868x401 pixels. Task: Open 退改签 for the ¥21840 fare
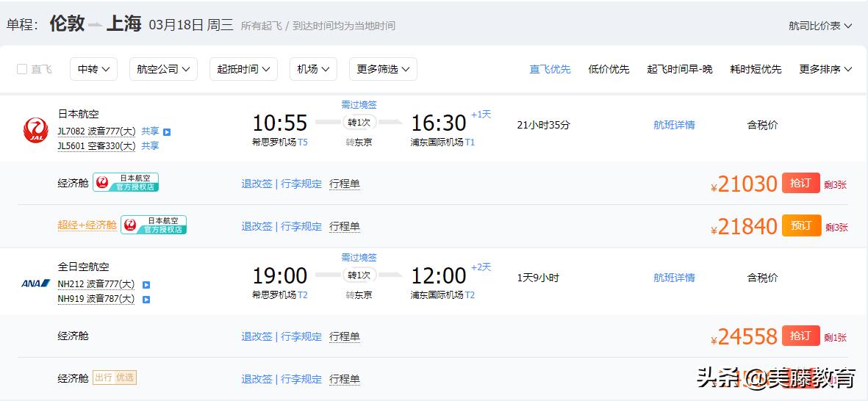tap(257, 226)
